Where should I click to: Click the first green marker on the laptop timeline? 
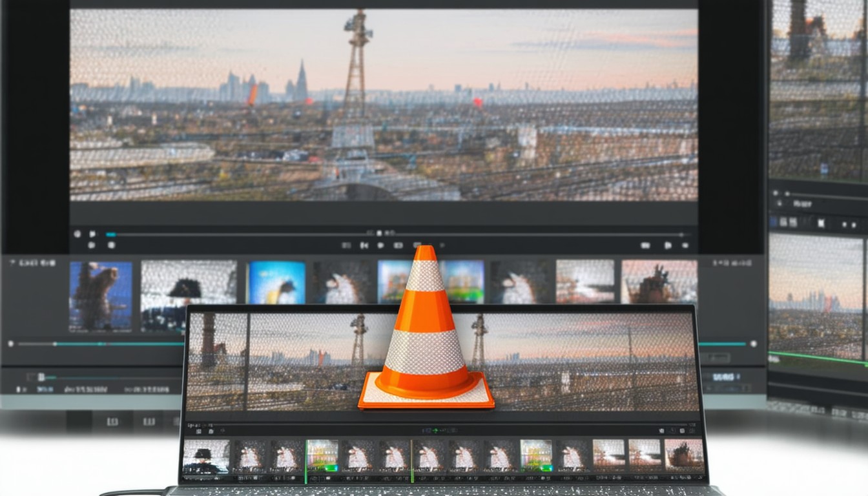[x=305, y=460]
